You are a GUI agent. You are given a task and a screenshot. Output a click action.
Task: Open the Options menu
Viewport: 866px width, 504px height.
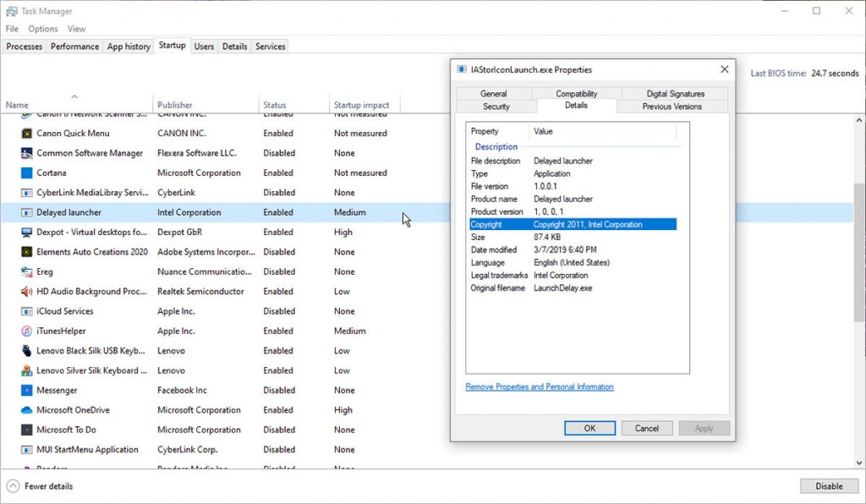(x=43, y=29)
